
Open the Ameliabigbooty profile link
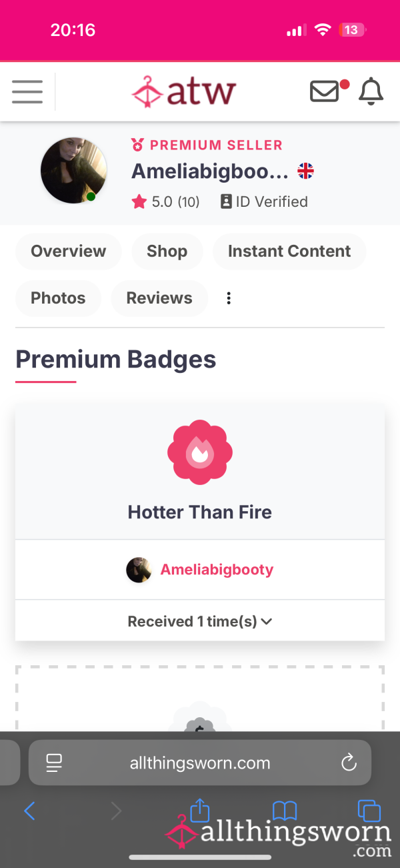coord(217,570)
